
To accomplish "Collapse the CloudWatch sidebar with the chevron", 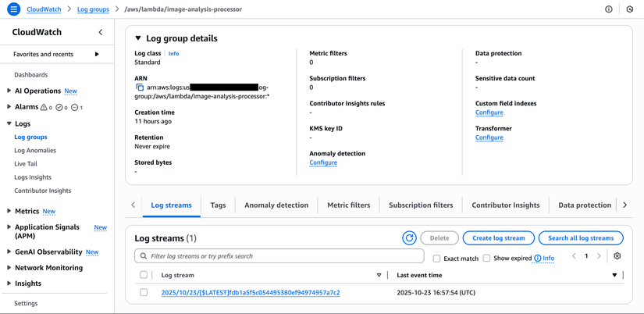I will (100, 32).
